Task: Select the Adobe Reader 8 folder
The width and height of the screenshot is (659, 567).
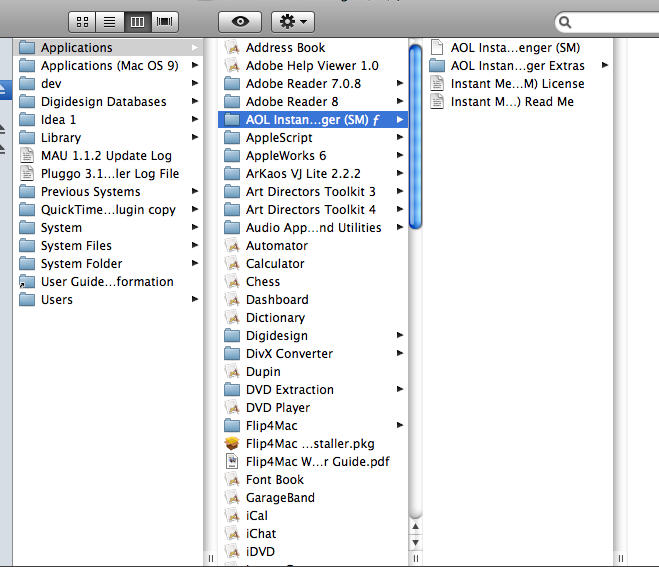Action: pos(313,102)
